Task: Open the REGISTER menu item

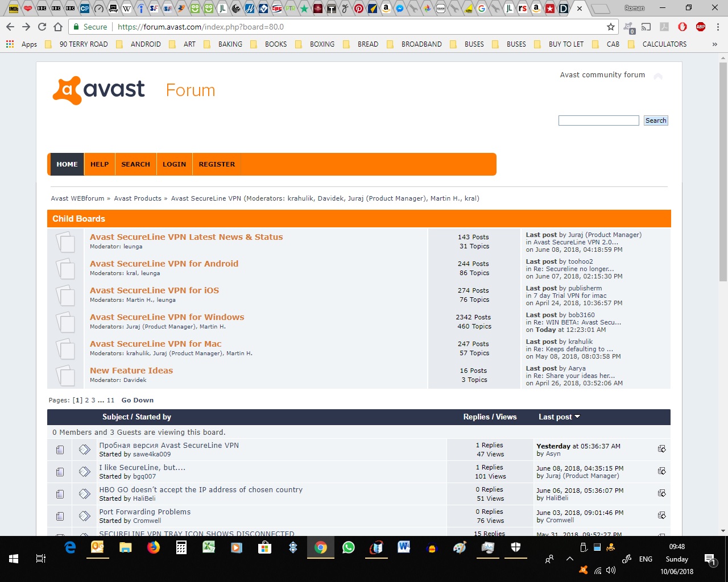Action: (217, 164)
